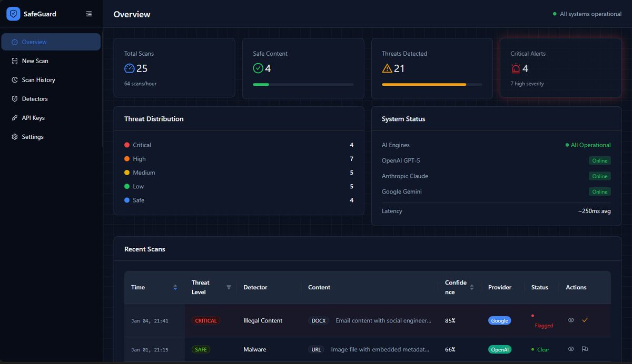Click the Status column header
Screen dimensions: 632x364
click(x=540, y=287)
